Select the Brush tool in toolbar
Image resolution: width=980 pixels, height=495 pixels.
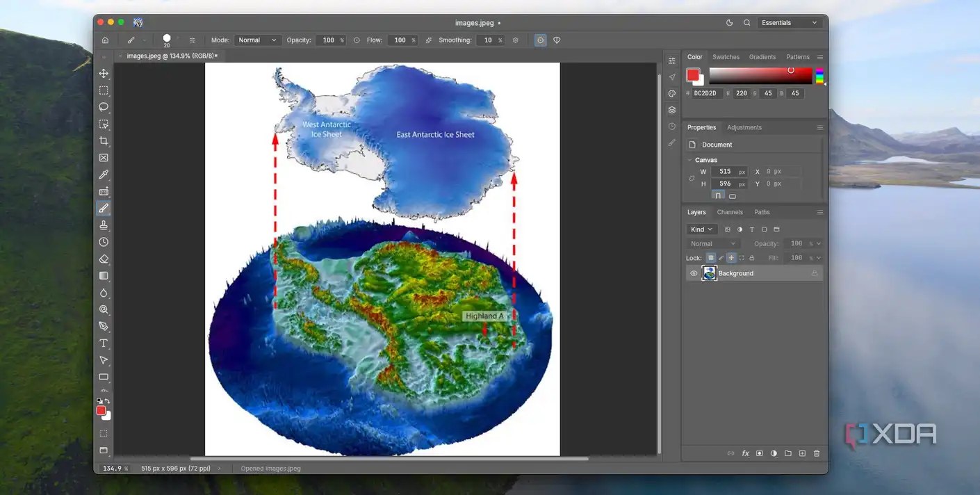(104, 208)
